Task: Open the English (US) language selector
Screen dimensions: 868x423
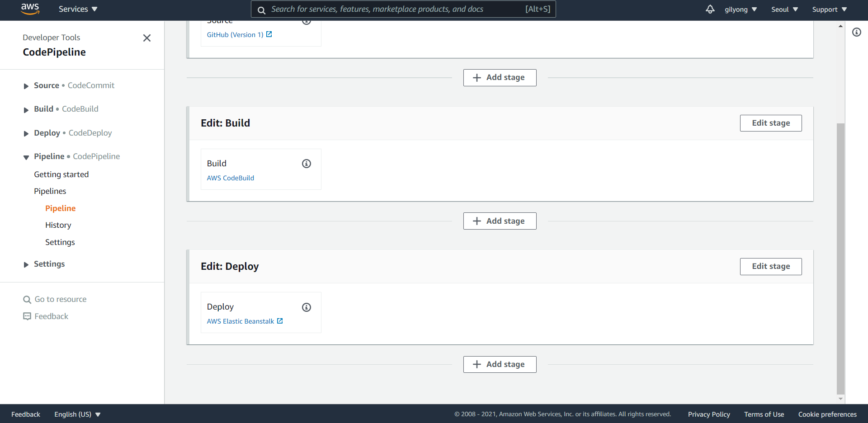Action: coord(77,414)
